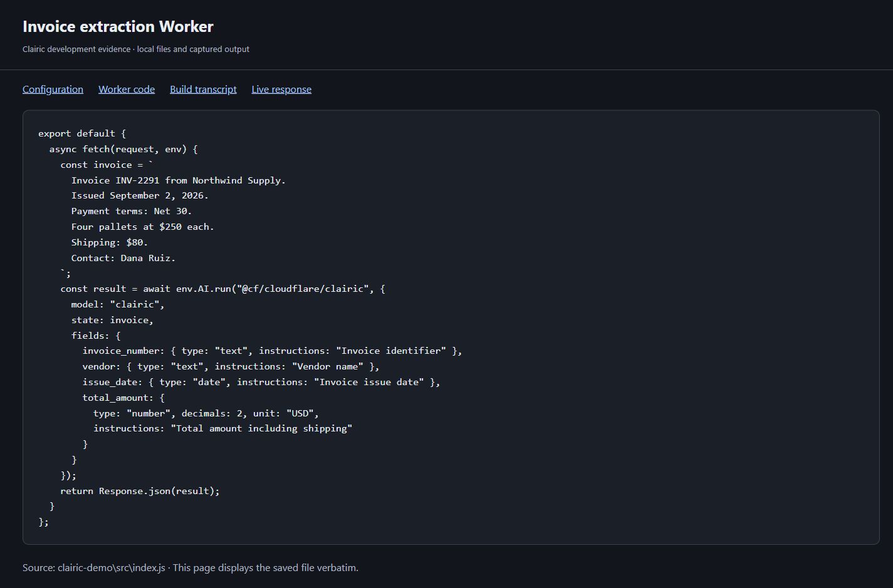
Task: Click the "export default {" code line
Action: [x=82, y=133]
